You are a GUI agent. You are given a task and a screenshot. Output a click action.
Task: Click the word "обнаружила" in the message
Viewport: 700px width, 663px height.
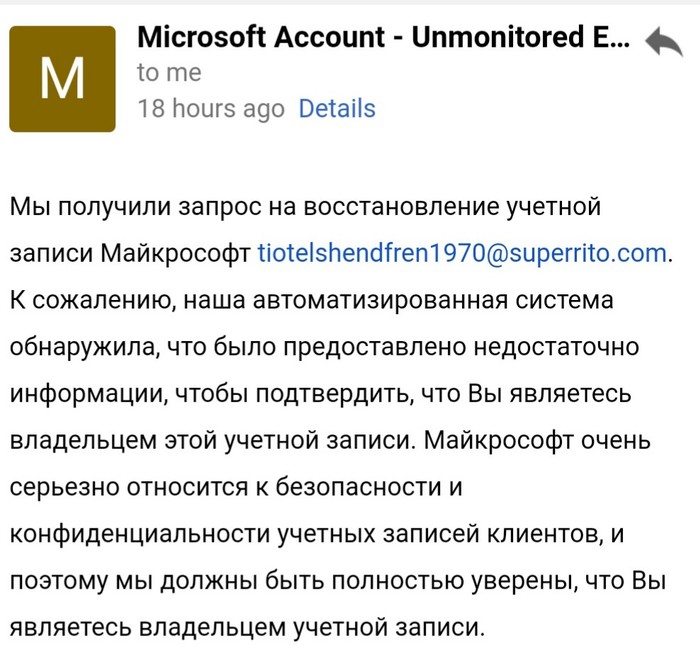pyautogui.click(x=77, y=345)
